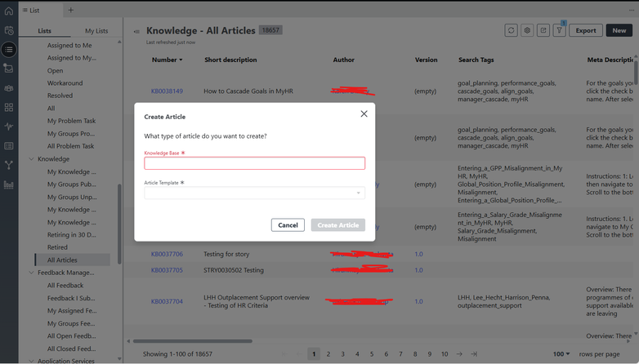Open the List view sidebar icon
The image size is (639, 364).
coord(8,50)
